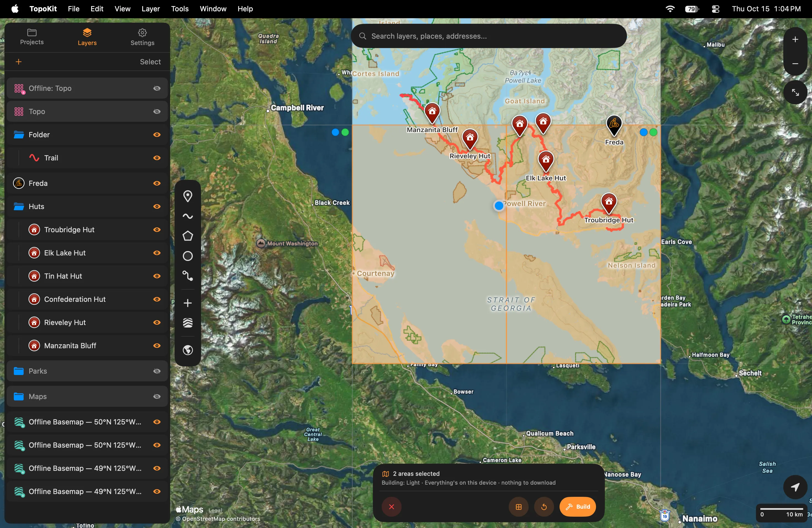
Task: Click the add plus tool in toolbar
Action: 188,303
